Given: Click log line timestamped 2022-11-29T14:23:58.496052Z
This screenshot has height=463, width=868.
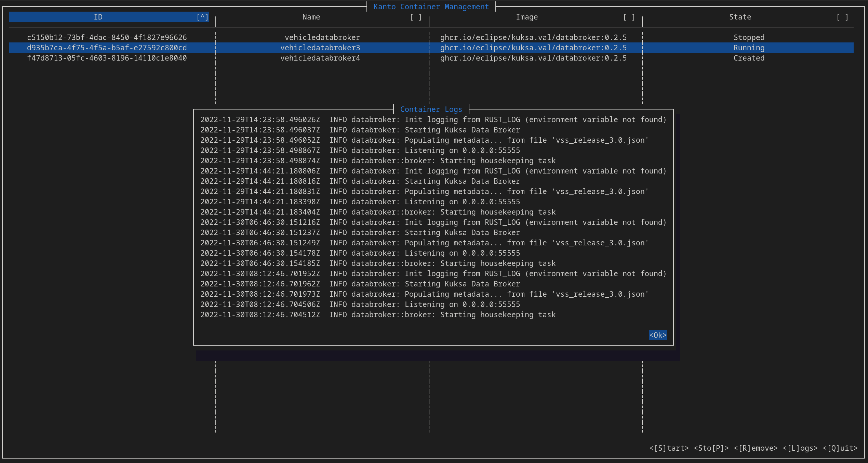Looking at the screenshot, I should 425,140.
